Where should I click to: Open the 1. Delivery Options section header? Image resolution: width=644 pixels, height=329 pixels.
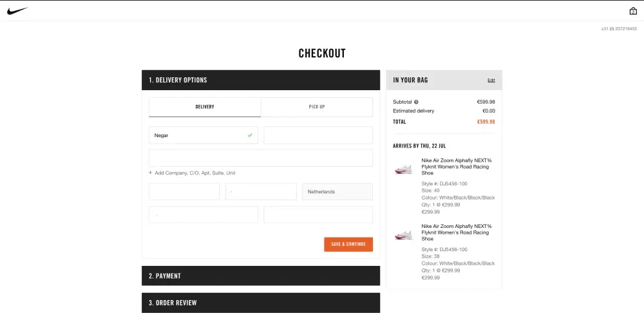click(261, 80)
